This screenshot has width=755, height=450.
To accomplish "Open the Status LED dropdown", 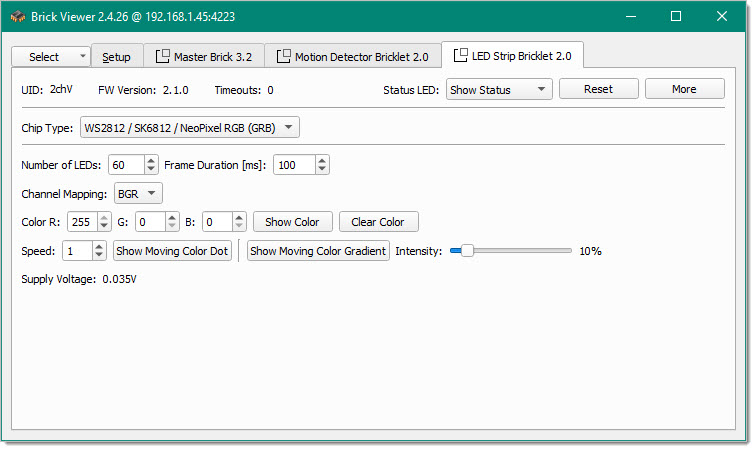I will (499, 90).
